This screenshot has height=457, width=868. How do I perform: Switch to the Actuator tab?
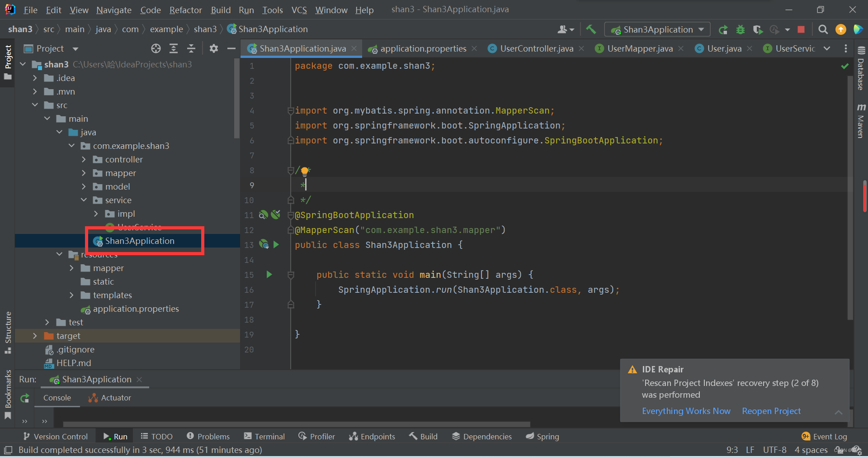pyautogui.click(x=110, y=398)
